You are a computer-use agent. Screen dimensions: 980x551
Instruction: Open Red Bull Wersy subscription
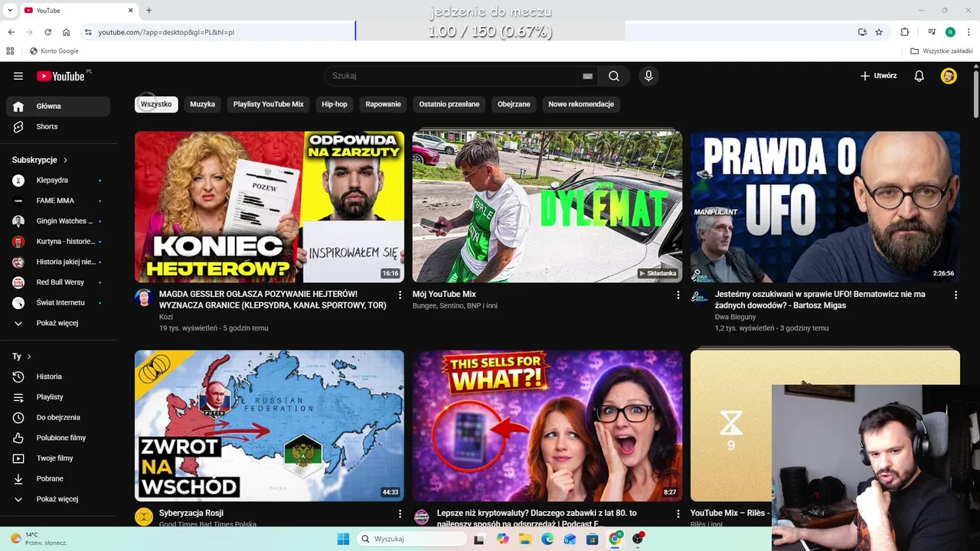pyautogui.click(x=58, y=282)
